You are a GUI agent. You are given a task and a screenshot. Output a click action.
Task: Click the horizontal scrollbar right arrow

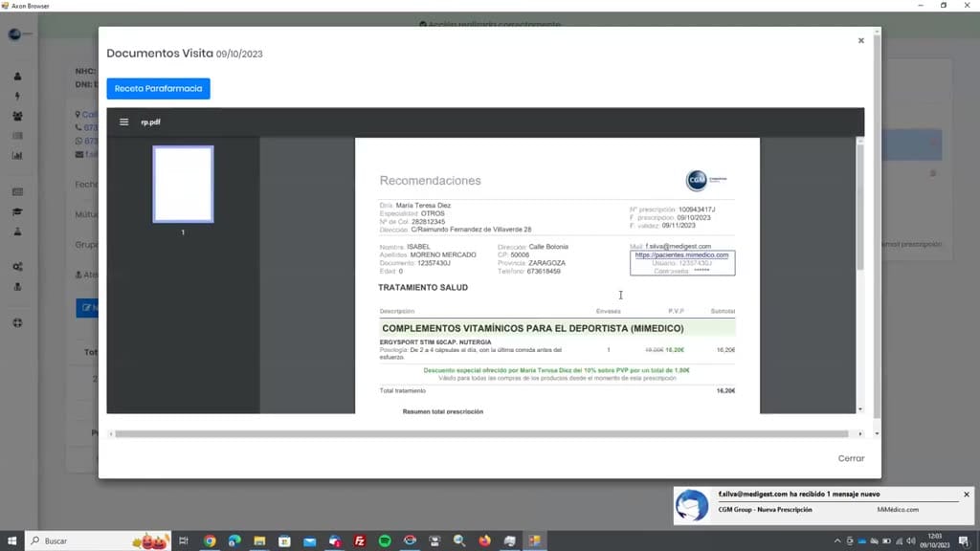[860, 433]
